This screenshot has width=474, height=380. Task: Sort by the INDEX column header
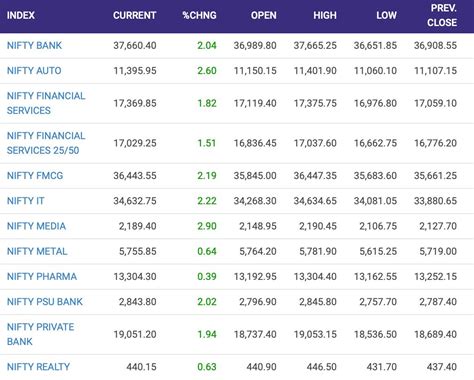(21, 15)
